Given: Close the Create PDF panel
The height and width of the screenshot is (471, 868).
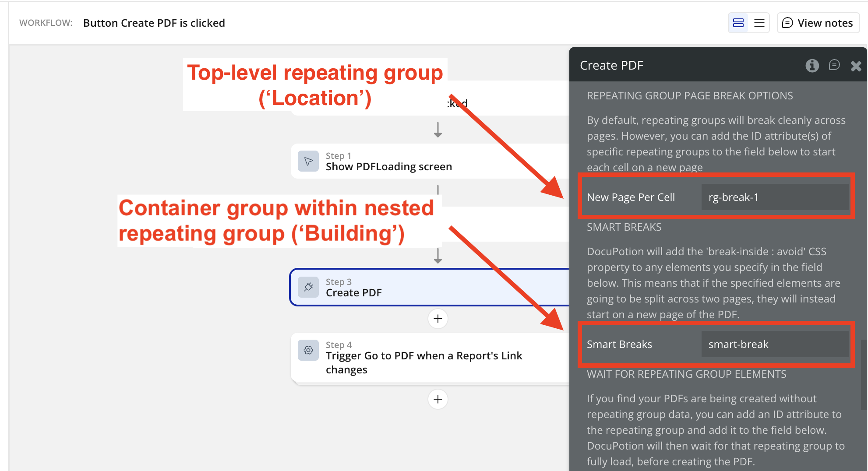Looking at the screenshot, I should point(856,66).
